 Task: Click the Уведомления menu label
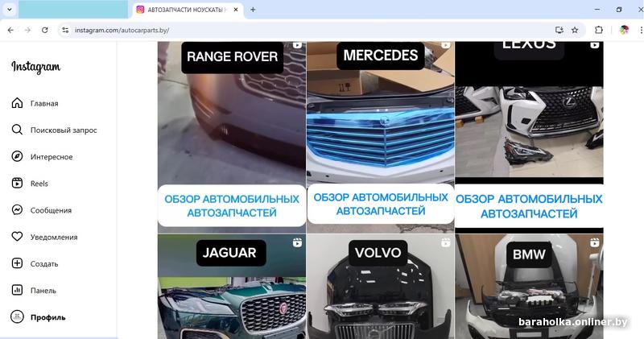(x=54, y=237)
